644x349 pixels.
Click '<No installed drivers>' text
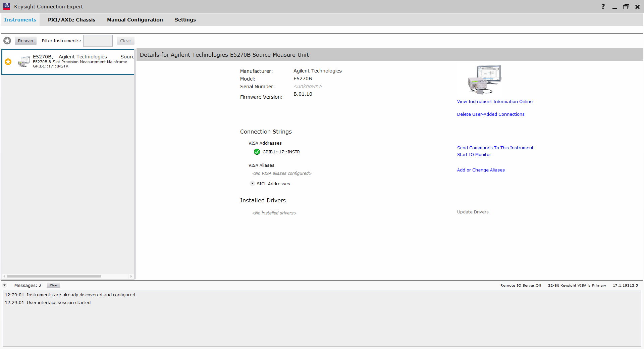pyautogui.click(x=274, y=213)
